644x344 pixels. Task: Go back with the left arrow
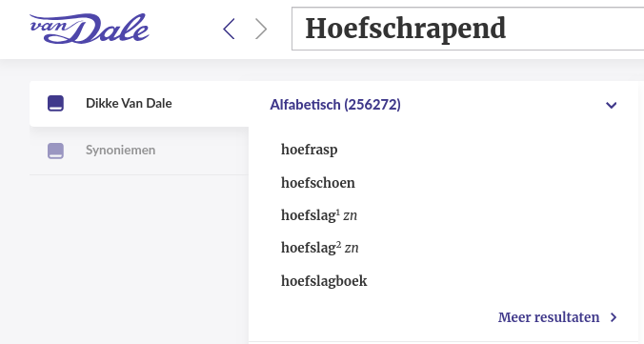pos(229,29)
